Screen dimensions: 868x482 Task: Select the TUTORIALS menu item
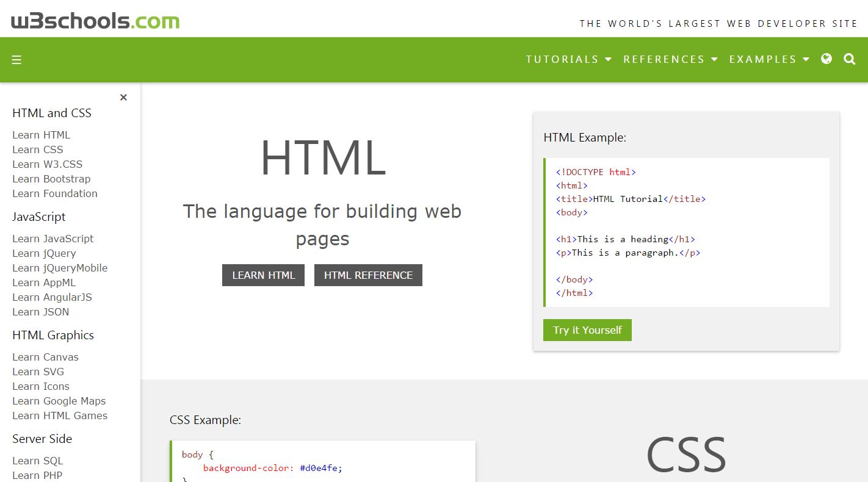pyautogui.click(x=562, y=59)
